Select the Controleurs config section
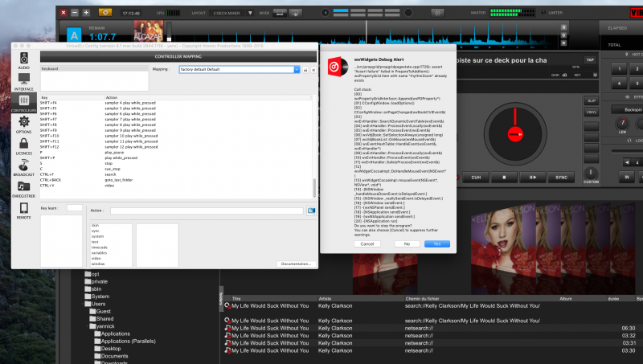 [x=24, y=103]
